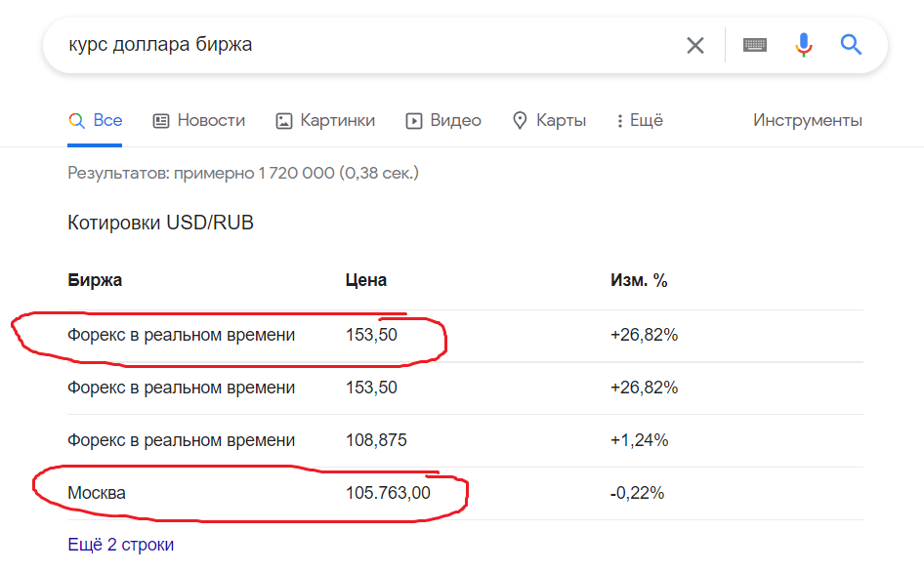
Task: Click the blue magnifier search button
Action: coord(851,44)
